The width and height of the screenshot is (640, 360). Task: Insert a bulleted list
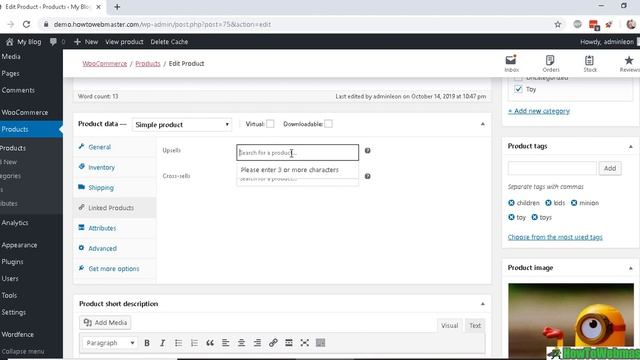(x=178, y=343)
